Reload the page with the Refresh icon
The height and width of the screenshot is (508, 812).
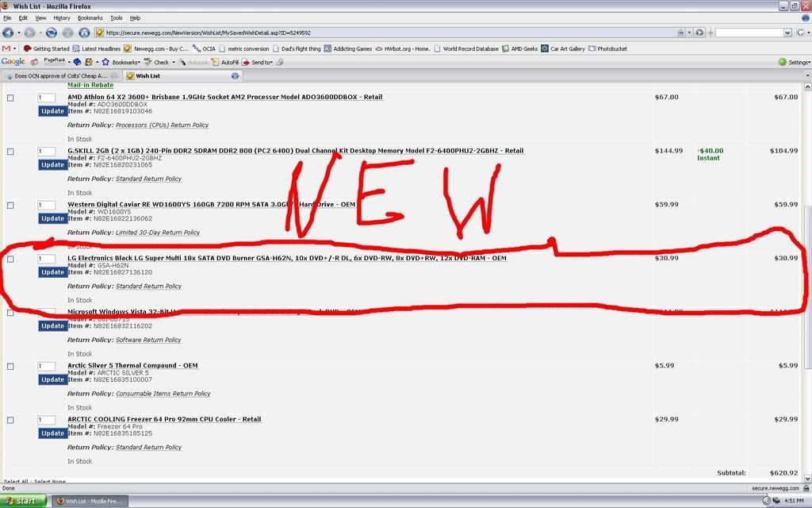coord(52,33)
